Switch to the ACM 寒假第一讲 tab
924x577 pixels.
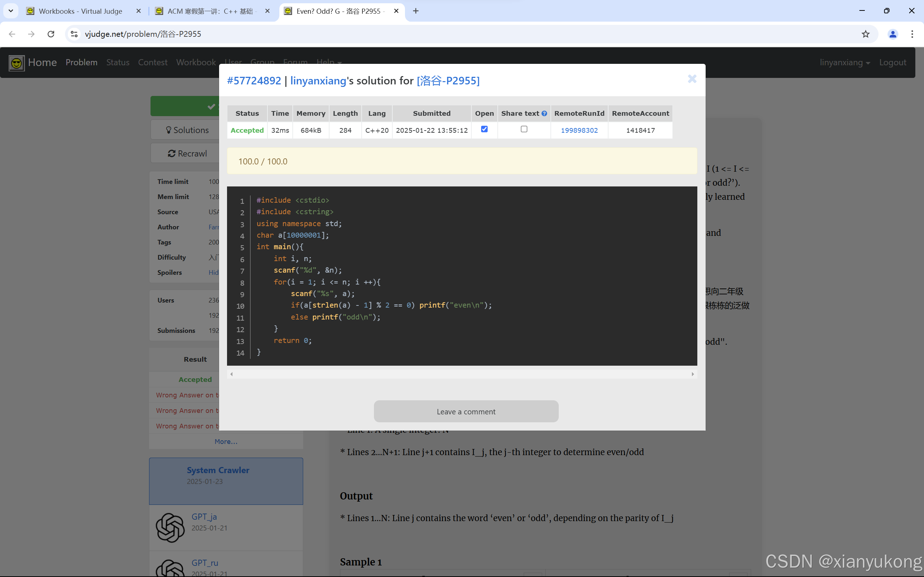[x=210, y=11]
